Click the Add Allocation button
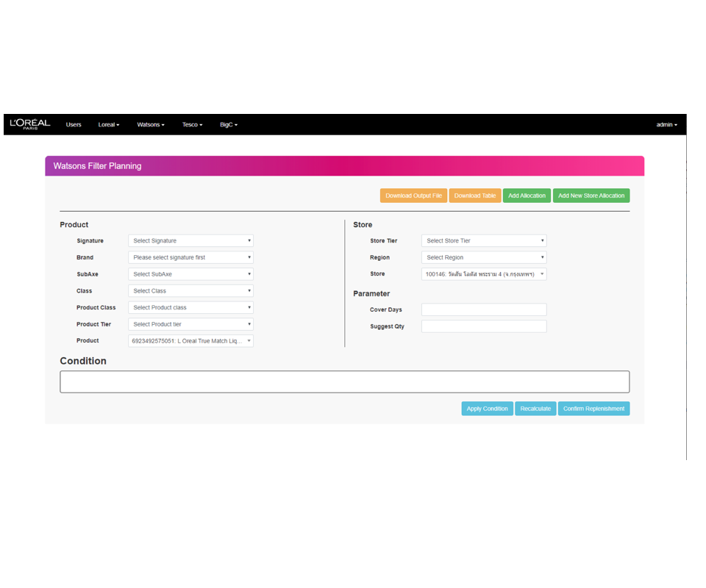Viewport: 706px width, 588px height. pos(527,196)
